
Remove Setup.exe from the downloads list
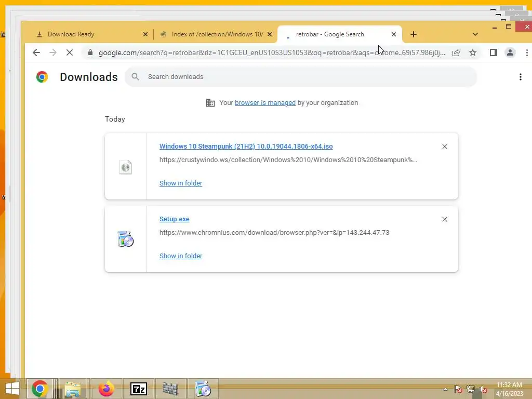click(445, 220)
